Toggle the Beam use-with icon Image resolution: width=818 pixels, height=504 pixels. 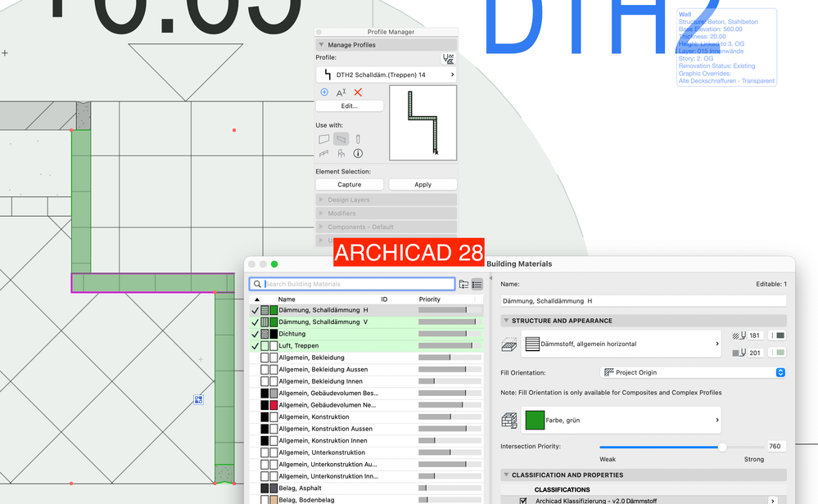coord(341,139)
